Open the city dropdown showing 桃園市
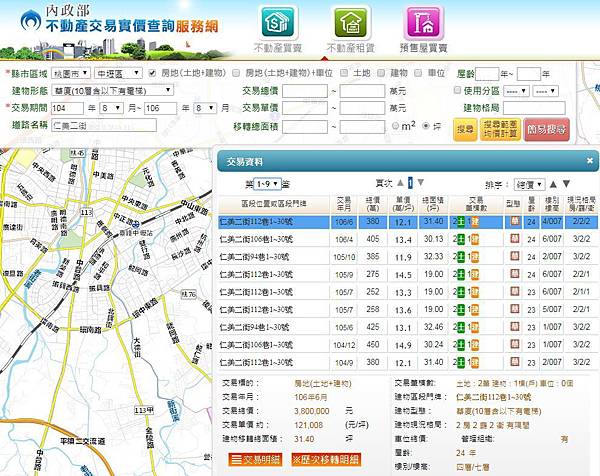The width and height of the screenshot is (600, 476). click(x=71, y=73)
